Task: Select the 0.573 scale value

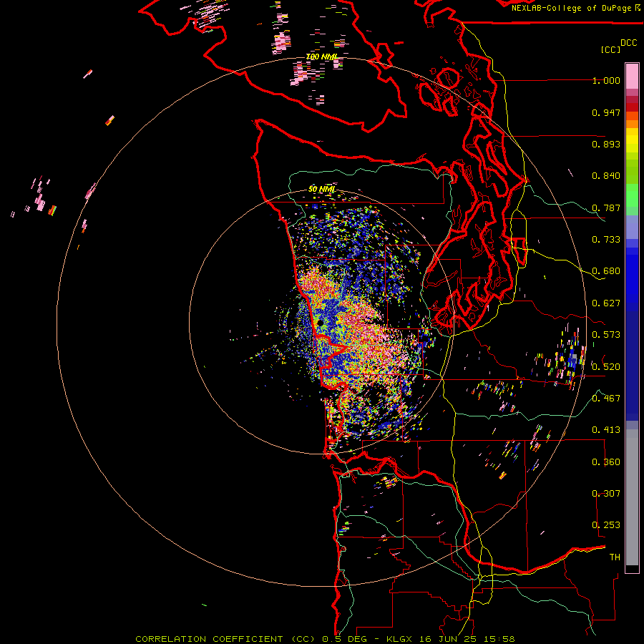Action: 606,335
